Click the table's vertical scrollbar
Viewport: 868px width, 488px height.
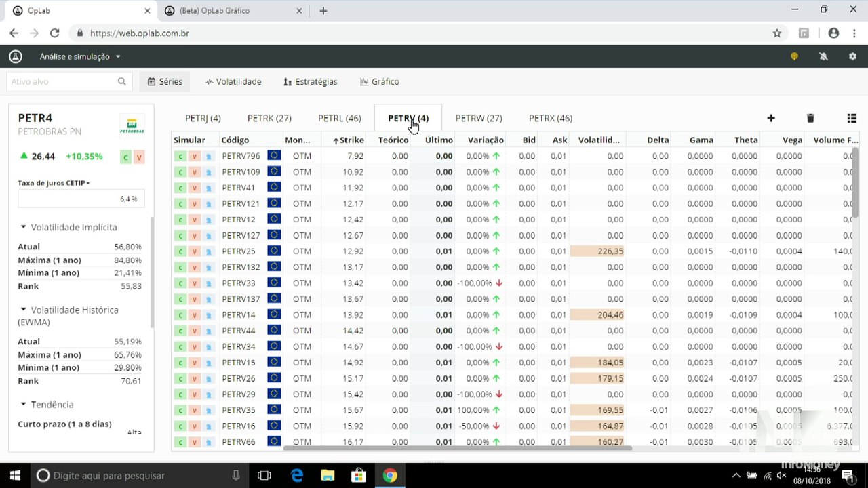click(x=856, y=182)
